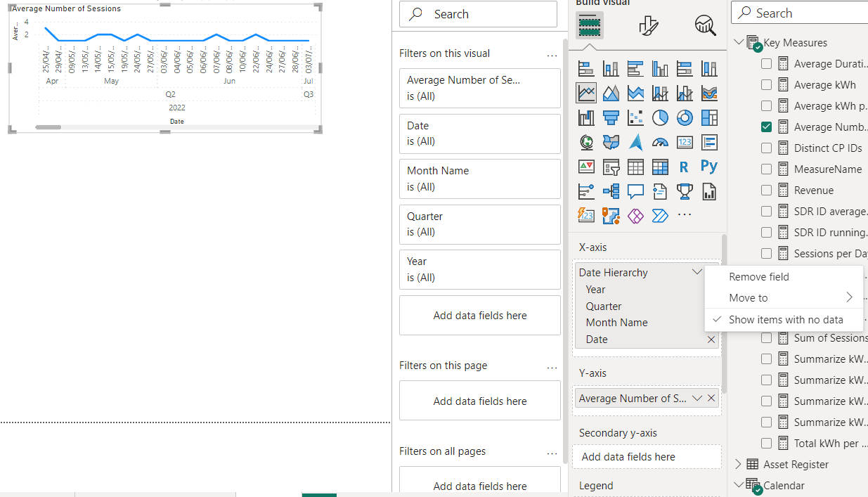This screenshot has width=868, height=497.
Task: Select the Funnel chart visual
Action: 611,117
